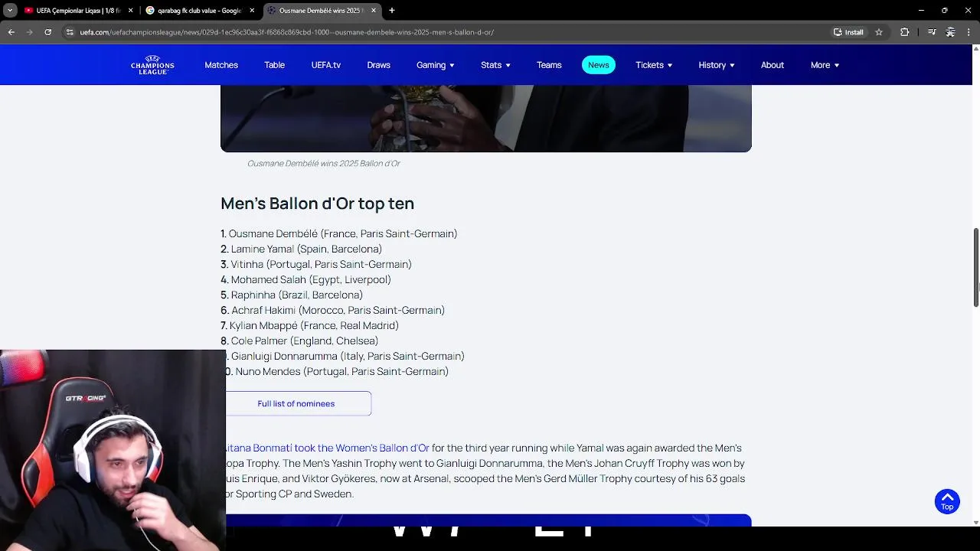Image resolution: width=980 pixels, height=551 pixels.
Task: Bookmark this page with the star
Action: 879,32
